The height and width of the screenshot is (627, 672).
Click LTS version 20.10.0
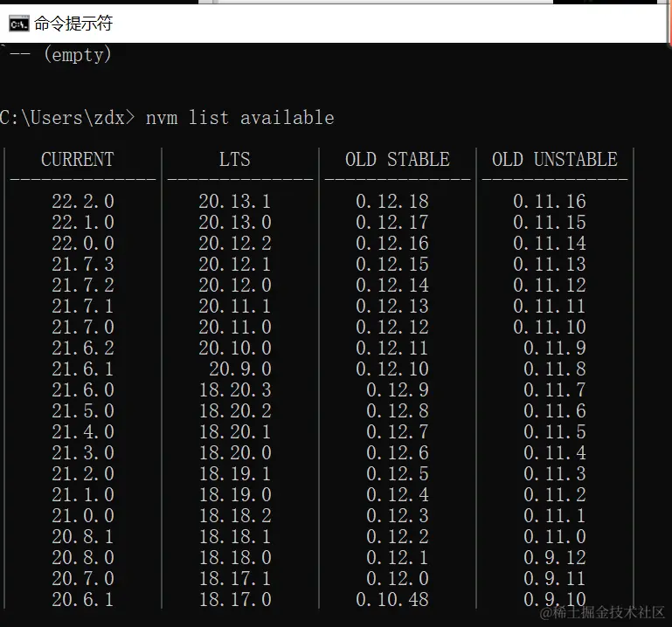pyautogui.click(x=235, y=348)
